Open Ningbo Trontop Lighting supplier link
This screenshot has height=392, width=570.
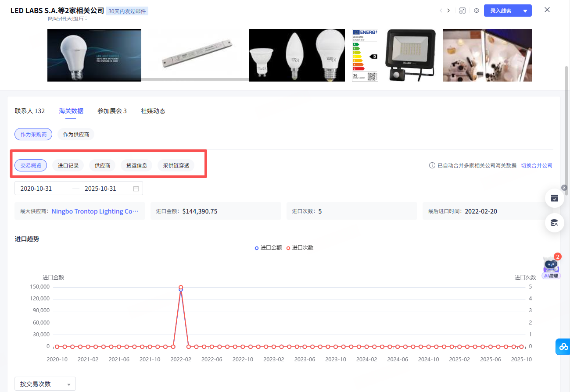click(95, 211)
